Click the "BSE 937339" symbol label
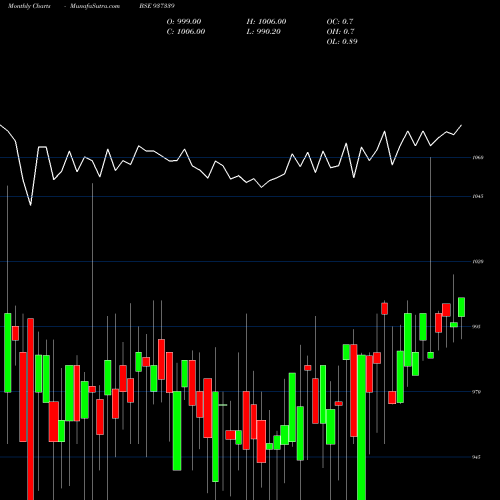Viewport: 500px width, 500px height. 157,6
